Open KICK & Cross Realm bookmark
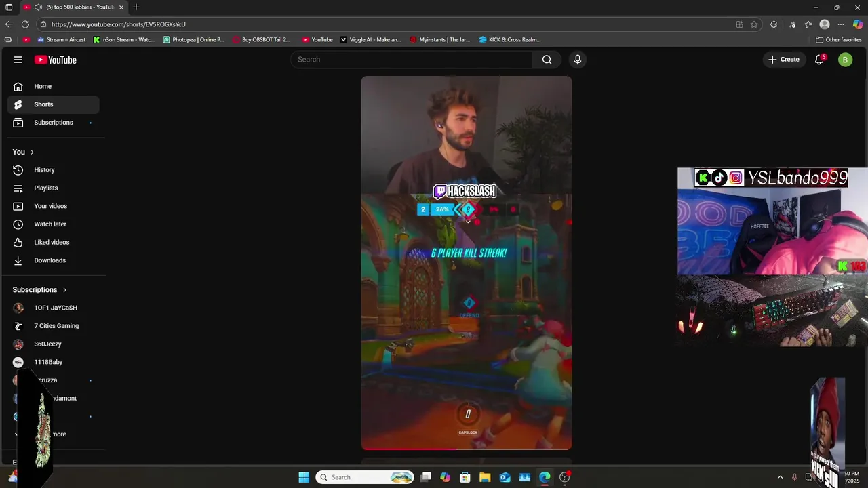 (510, 39)
